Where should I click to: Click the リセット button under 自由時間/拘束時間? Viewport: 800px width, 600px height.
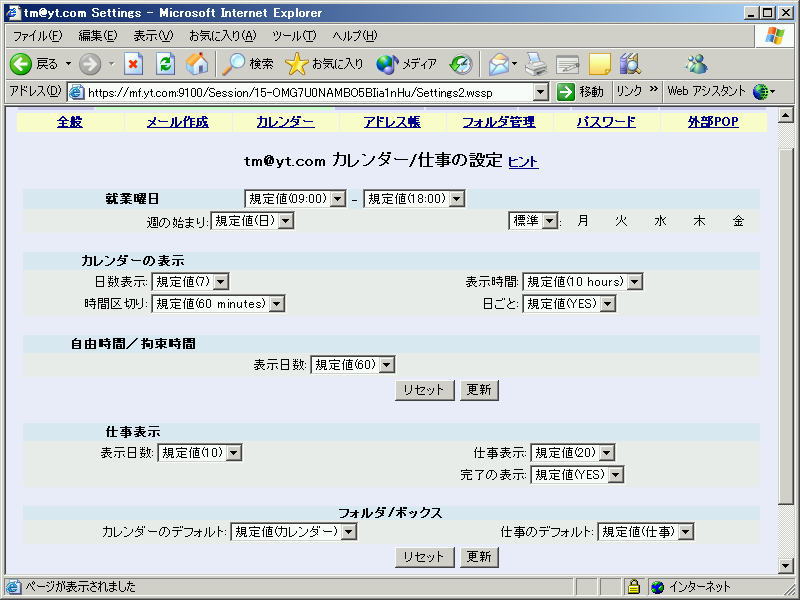(424, 390)
